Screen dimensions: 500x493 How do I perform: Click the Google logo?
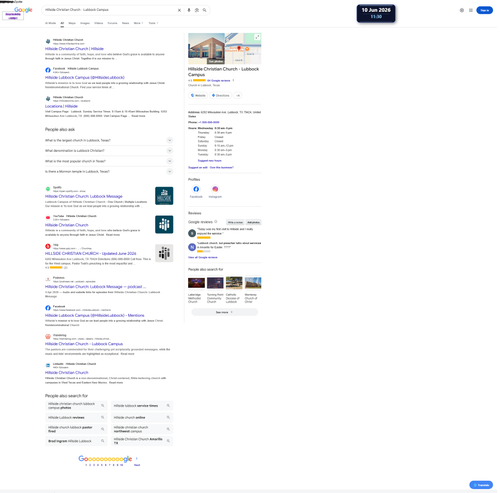23,10
